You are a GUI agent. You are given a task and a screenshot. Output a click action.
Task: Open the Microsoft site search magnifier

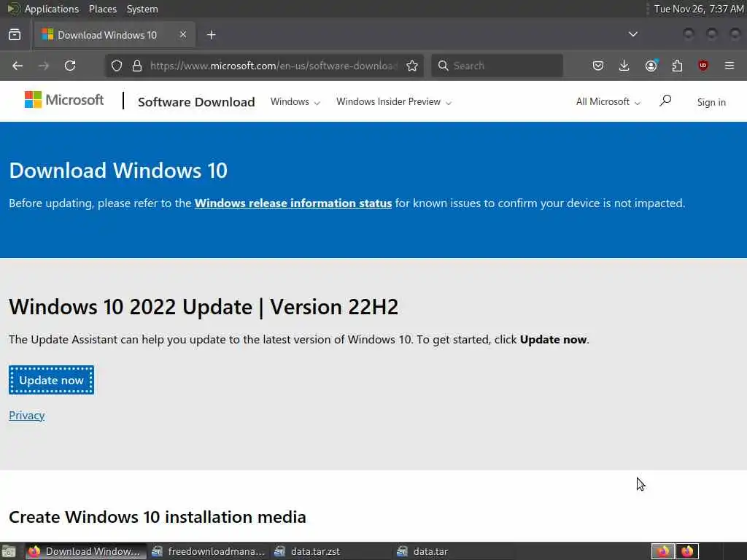point(665,101)
